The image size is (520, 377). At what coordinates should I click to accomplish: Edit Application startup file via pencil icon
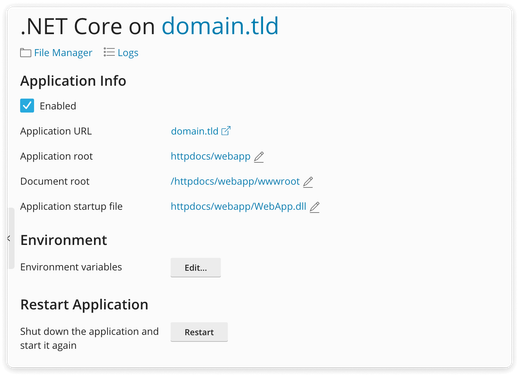315,207
